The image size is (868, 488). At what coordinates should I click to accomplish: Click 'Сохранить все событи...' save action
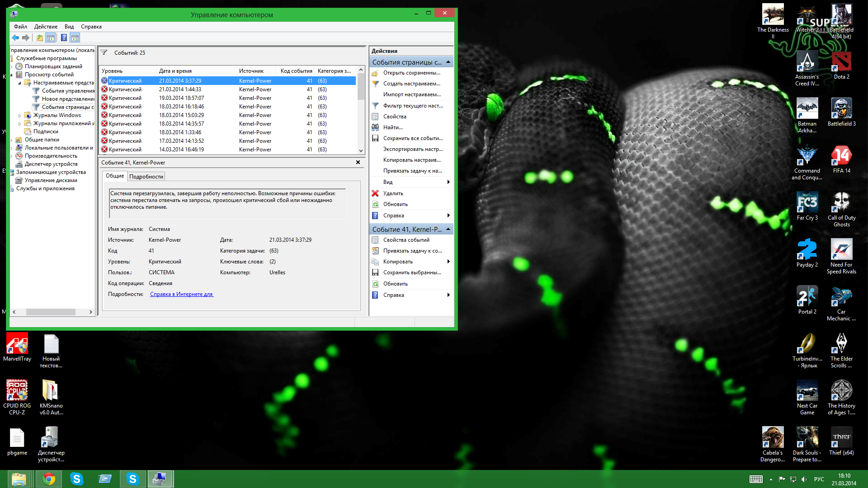click(x=412, y=138)
